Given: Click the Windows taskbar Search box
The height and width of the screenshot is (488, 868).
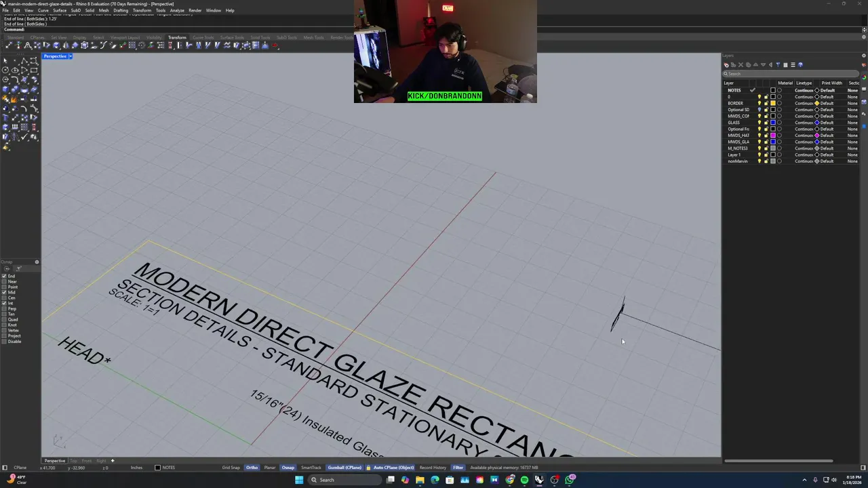Looking at the screenshot, I should tap(345, 480).
